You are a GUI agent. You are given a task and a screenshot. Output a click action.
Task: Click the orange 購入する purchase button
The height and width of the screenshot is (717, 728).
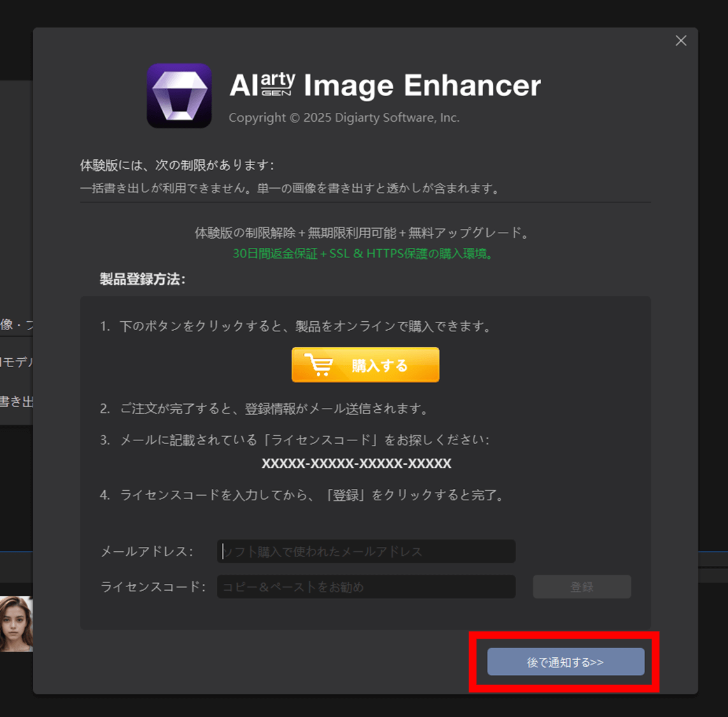tap(365, 365)
